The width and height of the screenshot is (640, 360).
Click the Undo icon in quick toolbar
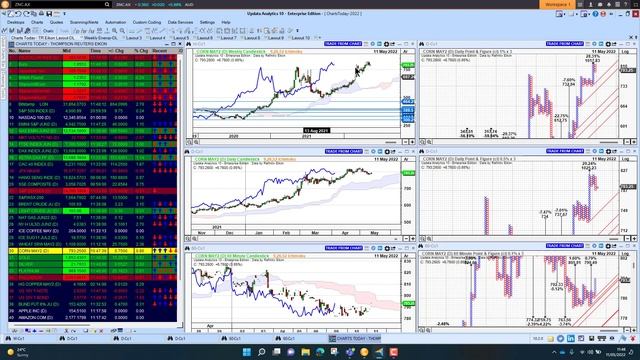19,14
